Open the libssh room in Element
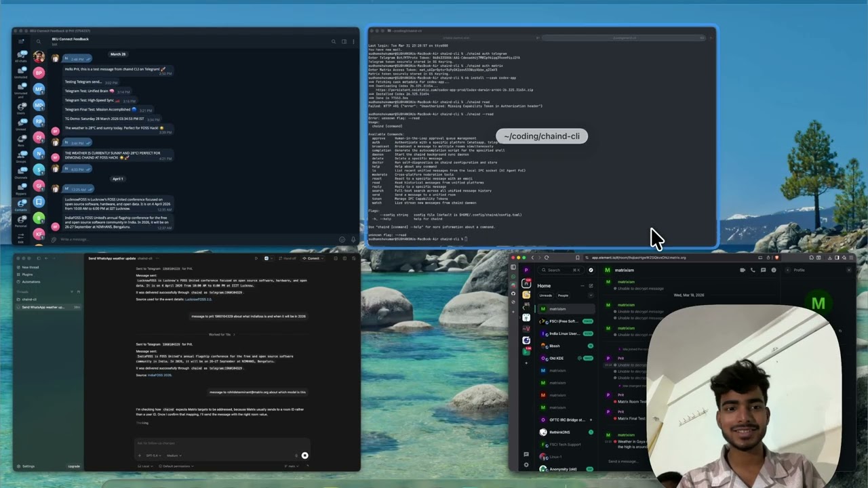This screenshot has width=868, height=488. click(x=566, y=346)
